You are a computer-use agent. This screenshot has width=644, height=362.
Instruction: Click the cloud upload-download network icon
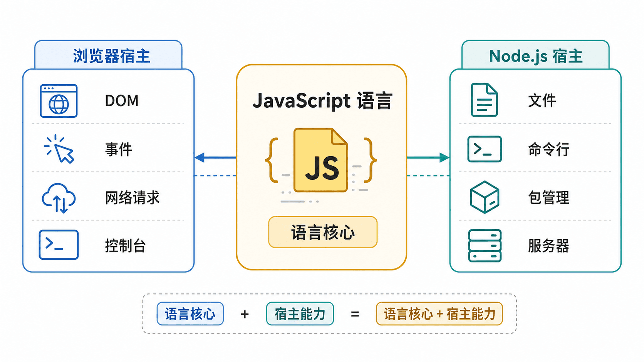pos(59,198)
